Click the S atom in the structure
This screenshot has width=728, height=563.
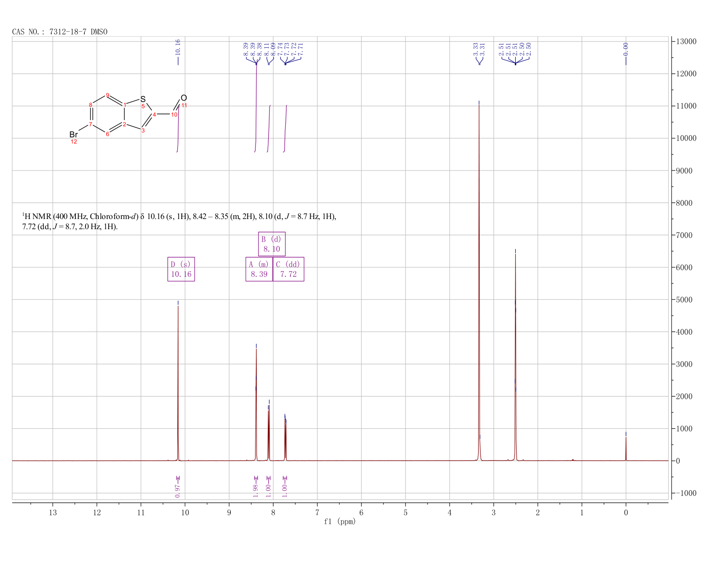click(143, 99)
